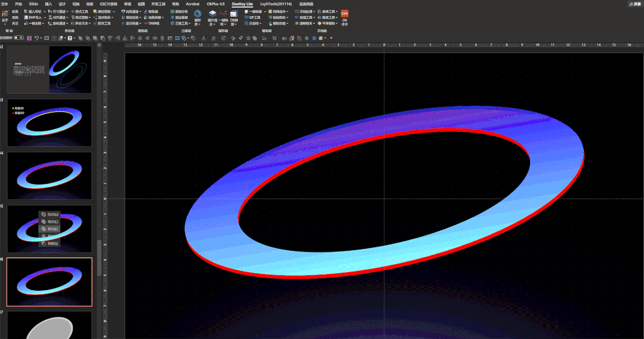Click the 关于 logo button
The image size is (644, 339).
5,17
